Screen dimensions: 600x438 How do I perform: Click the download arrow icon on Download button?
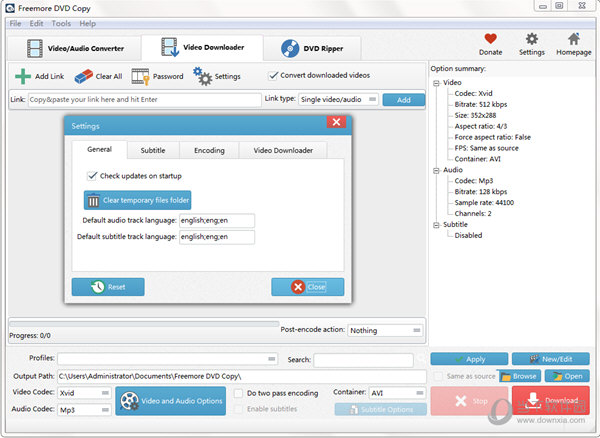[533, 400]
